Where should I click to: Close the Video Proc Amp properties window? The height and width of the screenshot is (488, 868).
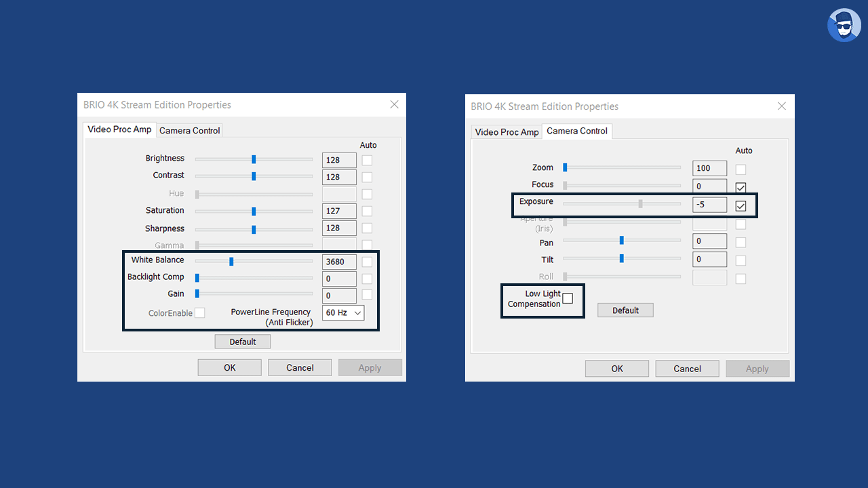[394, 104]
